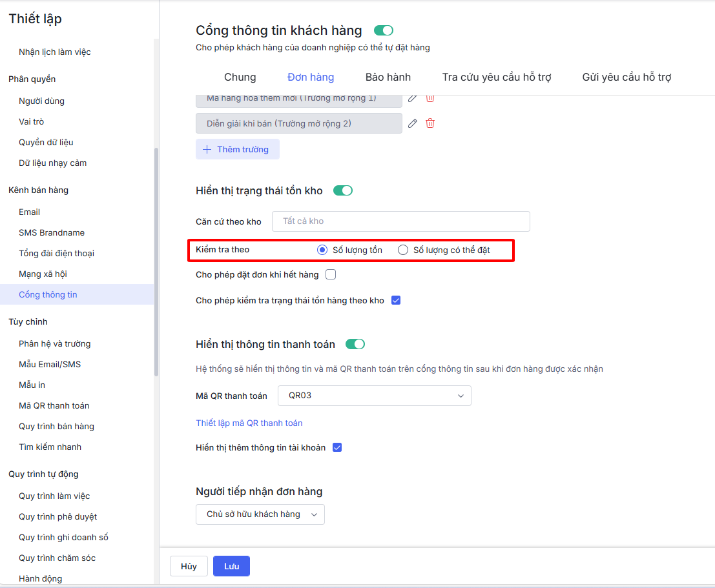
Task: Switch to the Bảo hành tab
Action: click(388, 77)
